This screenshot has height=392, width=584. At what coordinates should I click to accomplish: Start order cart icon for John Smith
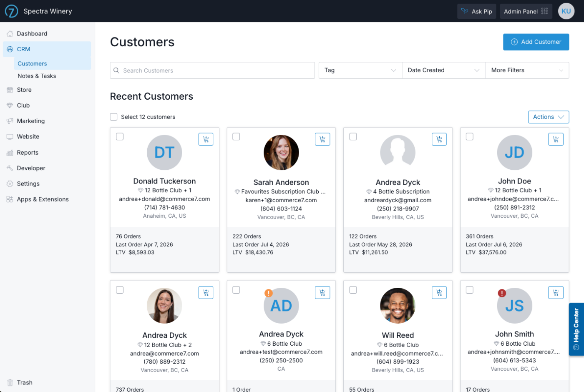556,292
